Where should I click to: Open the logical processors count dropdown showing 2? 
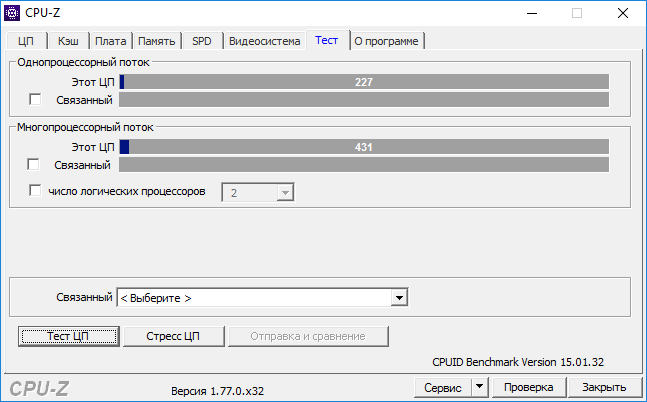[x=258, y=192]
